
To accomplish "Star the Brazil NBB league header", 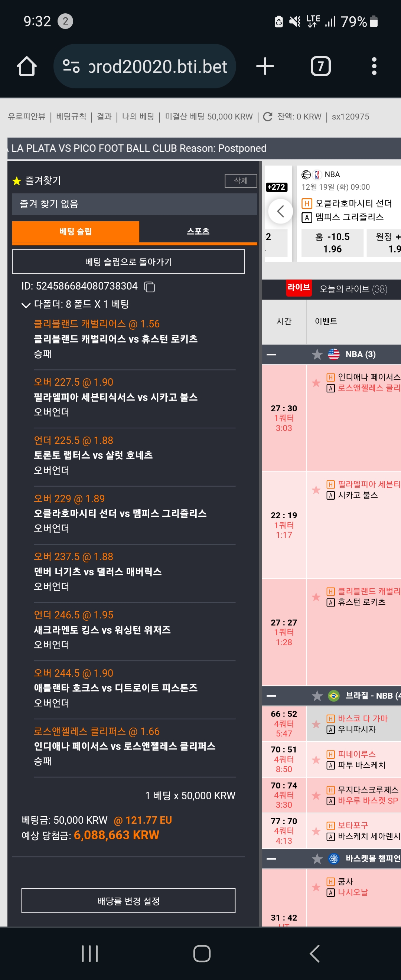I will (x=317, y=696).
